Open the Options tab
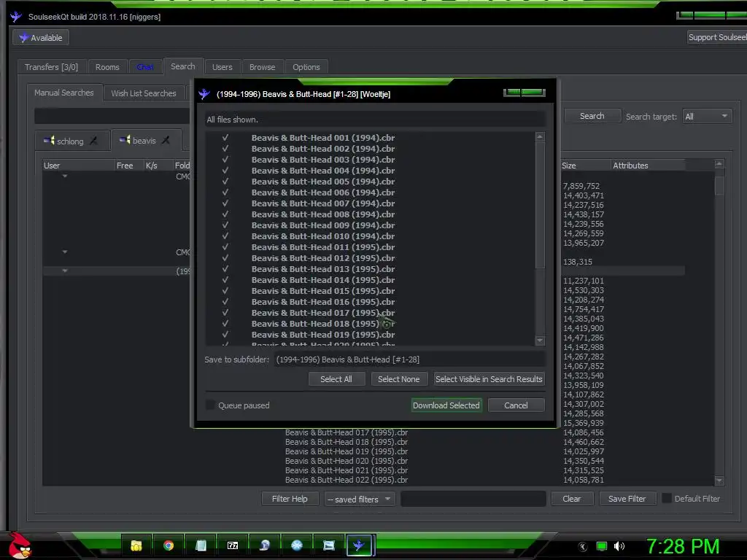This screenshot has height=560, width=747. click(x=306, y=67)
